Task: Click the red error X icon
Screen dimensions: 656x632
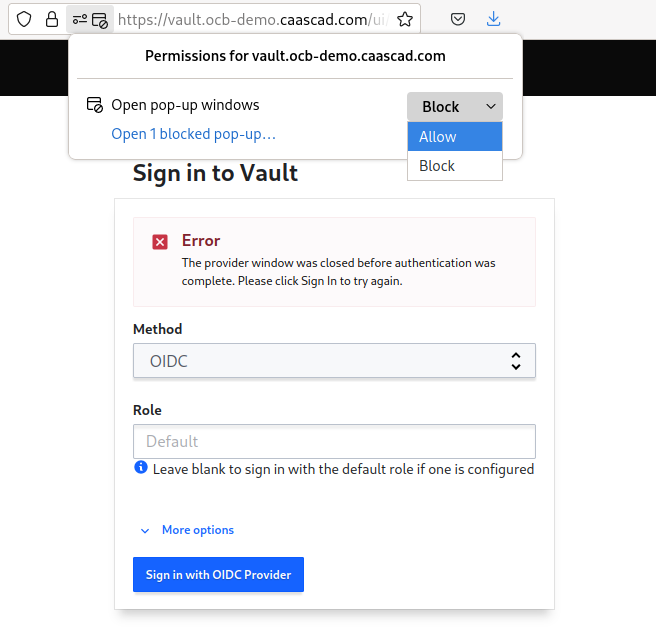Action: [160, 242]
